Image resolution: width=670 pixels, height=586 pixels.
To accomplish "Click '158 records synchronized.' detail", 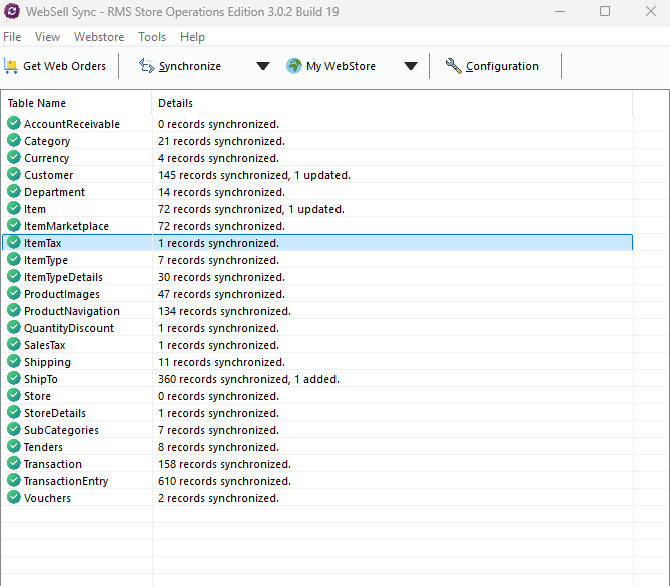I will [224, 464].
